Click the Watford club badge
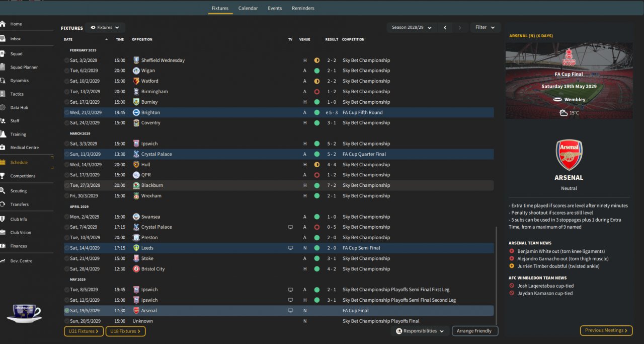The image size is (644, 344). click(136, 81)
